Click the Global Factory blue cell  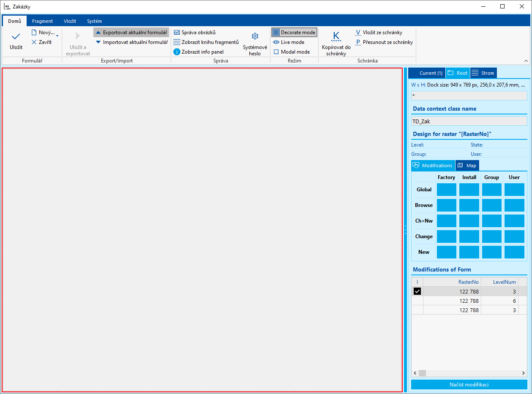tap(447, 190)
